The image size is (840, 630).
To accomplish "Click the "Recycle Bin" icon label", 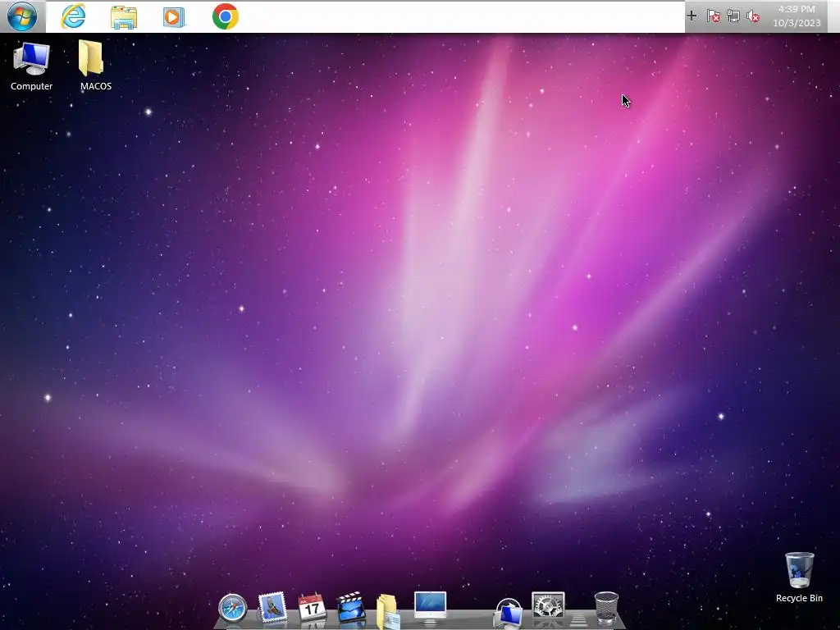I will click(x=799, y=598).
